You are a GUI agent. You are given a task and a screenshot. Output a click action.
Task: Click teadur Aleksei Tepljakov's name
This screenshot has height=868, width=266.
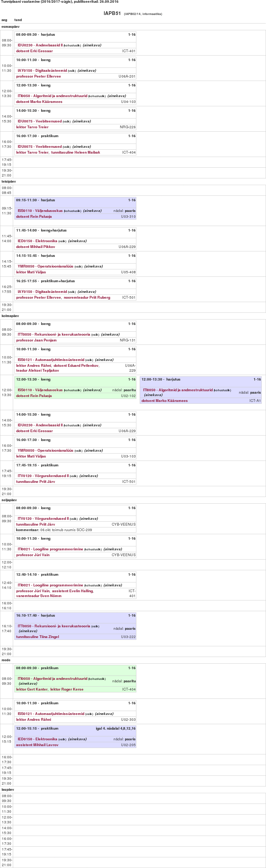pyautogui.click(x=38, y=371)
